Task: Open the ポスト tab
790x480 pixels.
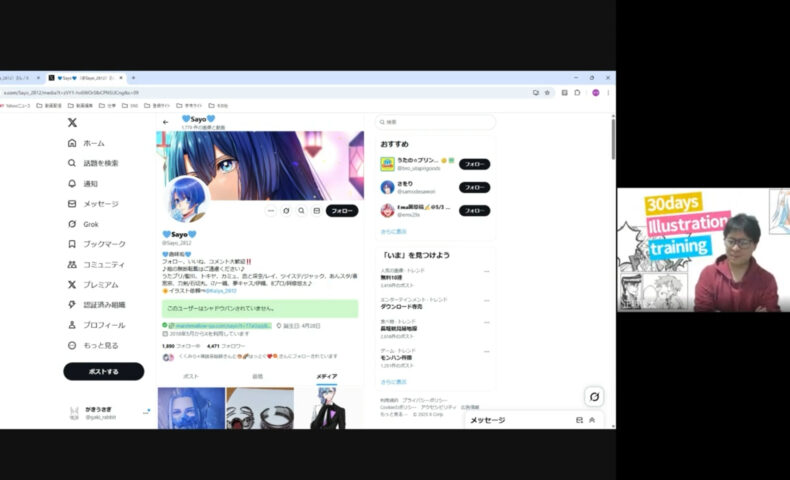Action: tap(190, 376)
